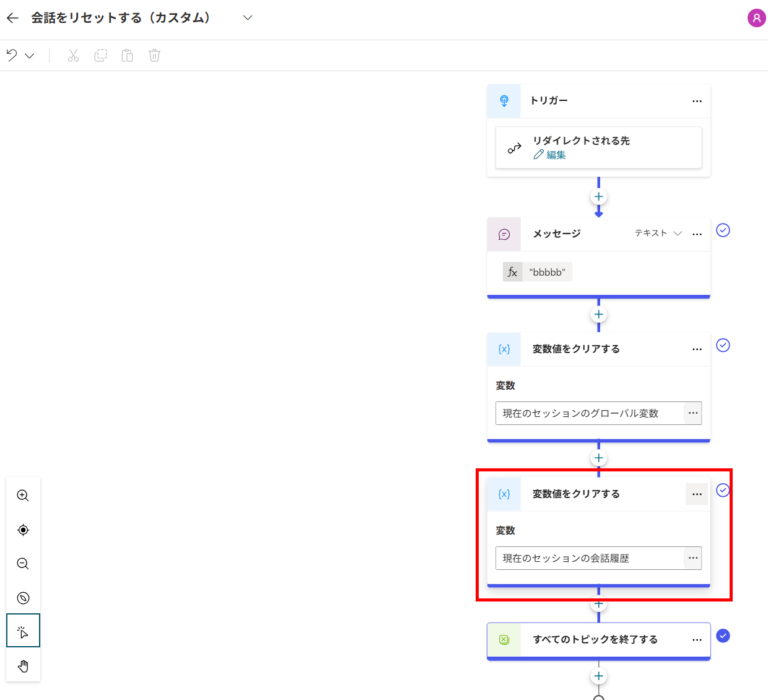Click checkmark beside conversation history clear node

tap(723, 490)
